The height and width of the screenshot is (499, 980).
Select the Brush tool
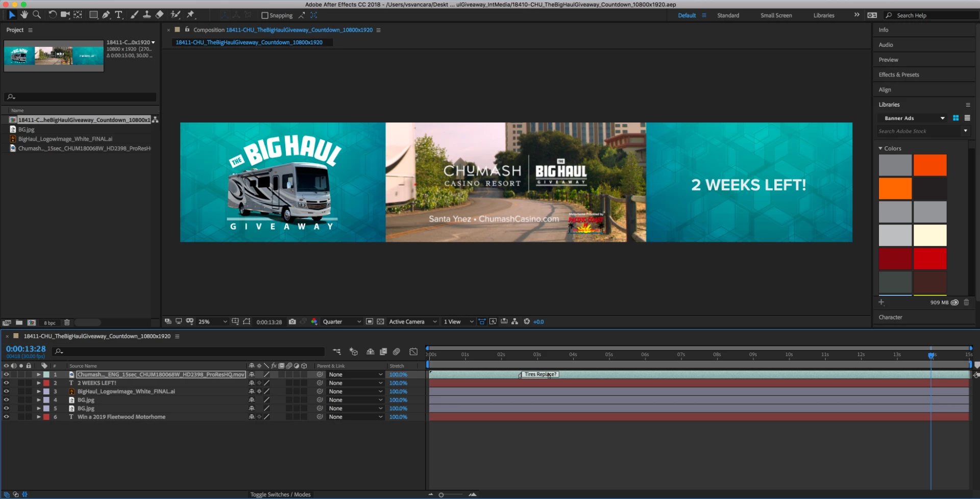click(x=134, y=15)
